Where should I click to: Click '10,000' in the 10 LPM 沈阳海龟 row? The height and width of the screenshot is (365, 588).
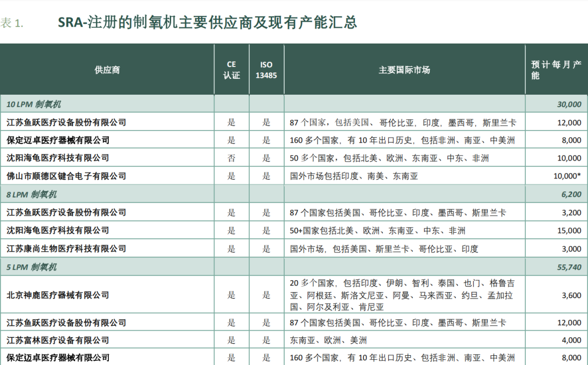569,158
